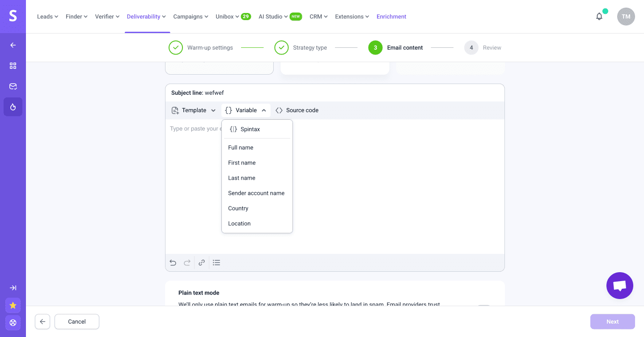The width and height of the screenshot is (644, 337).
Task: Choose Sender account name variable
Action: [256, 193]
